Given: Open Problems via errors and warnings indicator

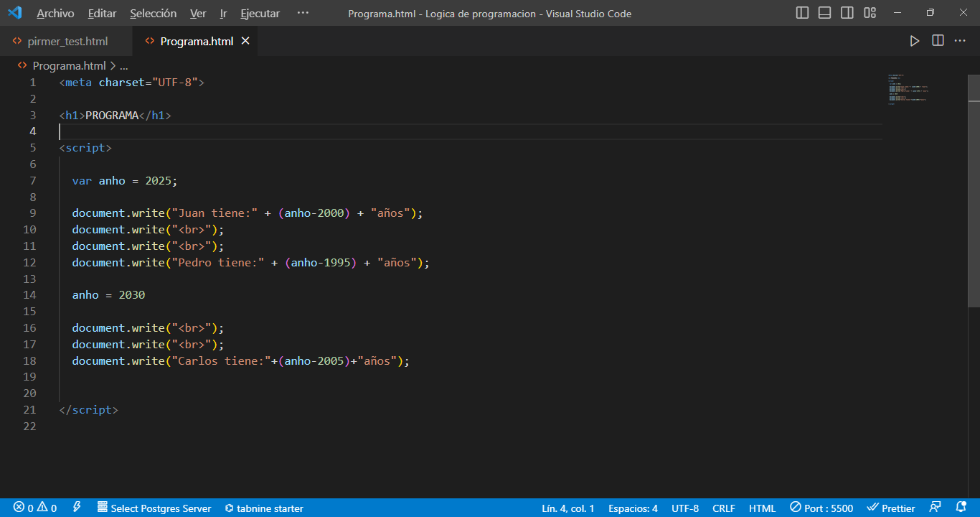Looking at the screenshot, I should (35, 508).
